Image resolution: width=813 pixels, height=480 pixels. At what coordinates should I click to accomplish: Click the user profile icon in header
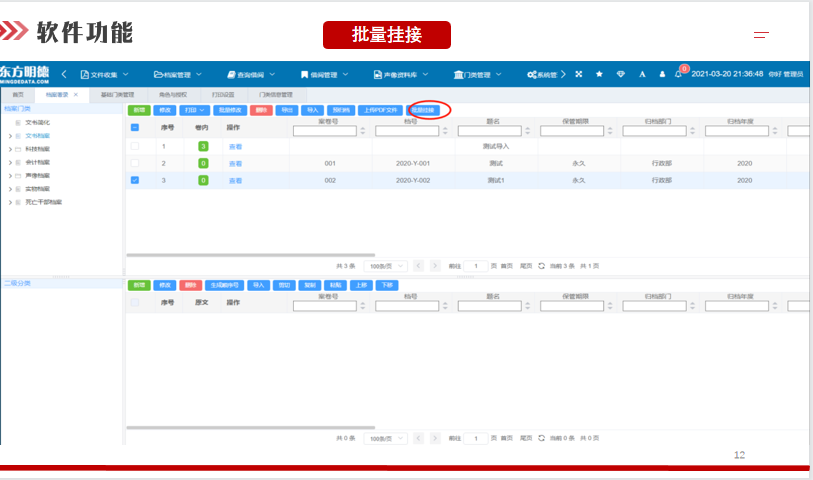[661, 75]
